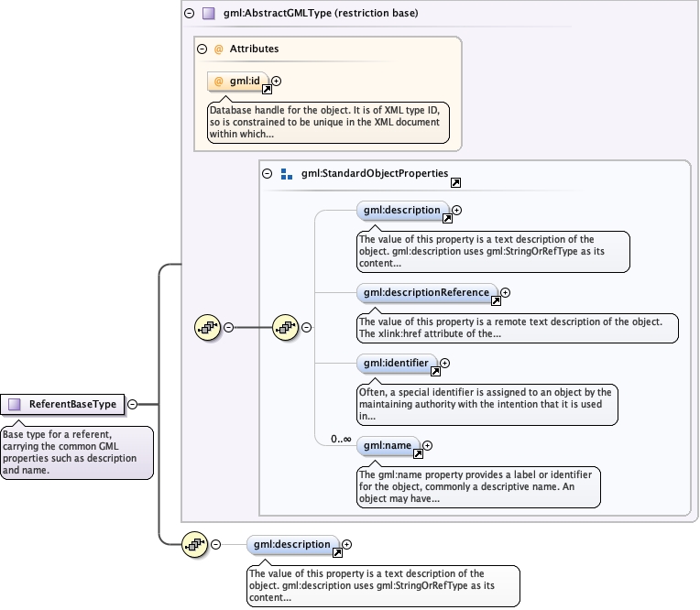Collapse the gml:AbstractGMLType restriction base
The width and height of the screenshot is (700, 610).
pyautogui.click(x=190, y=14)
